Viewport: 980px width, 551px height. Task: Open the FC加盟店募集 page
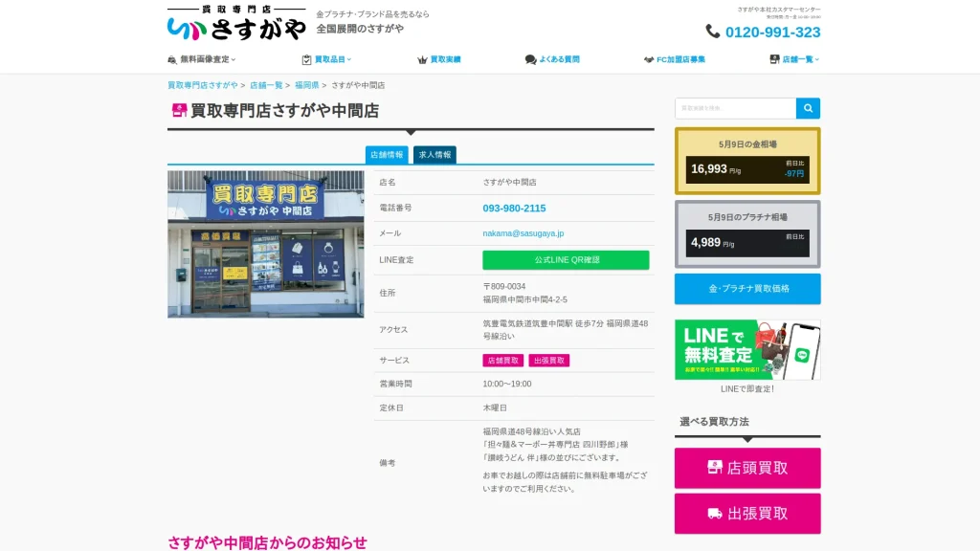click(680, 59)
